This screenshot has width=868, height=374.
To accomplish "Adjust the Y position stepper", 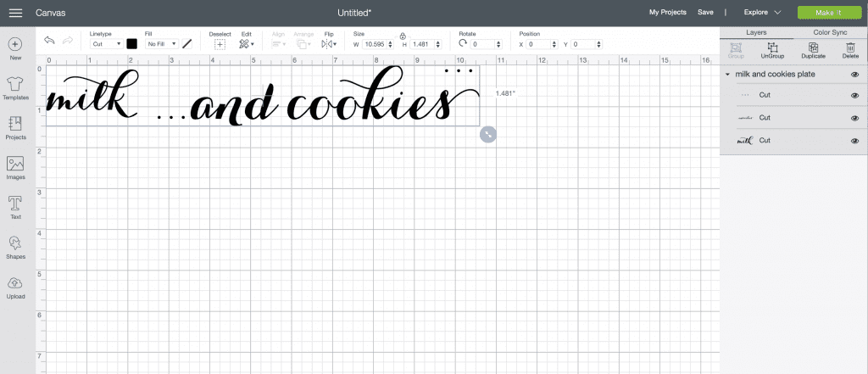I will tap(599, 44).
